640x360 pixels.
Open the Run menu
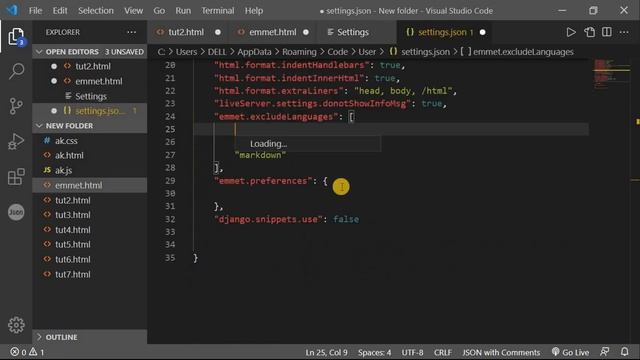click(x=183, y=11)
